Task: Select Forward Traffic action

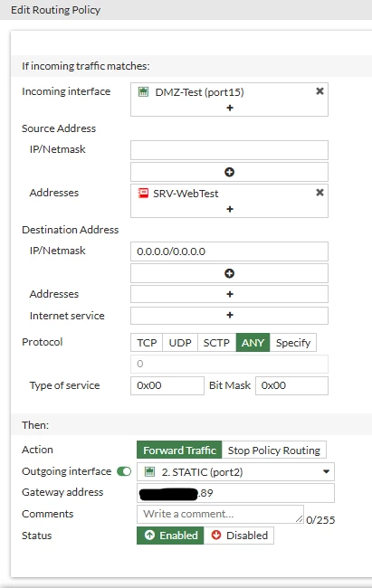Action: (179, 450)
